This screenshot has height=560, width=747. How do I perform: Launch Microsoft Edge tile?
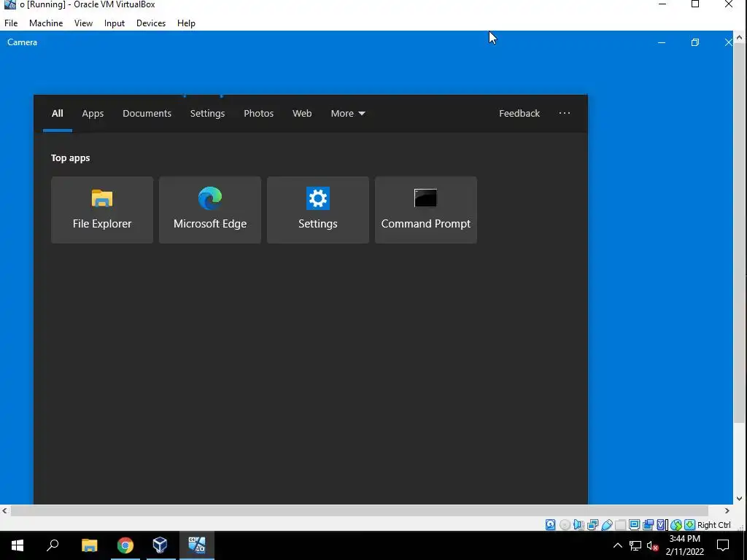(x=210, y=210)
